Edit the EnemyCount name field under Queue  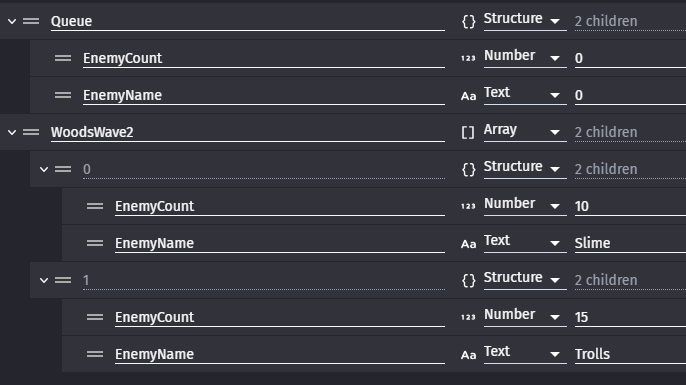tap(264, 58)
